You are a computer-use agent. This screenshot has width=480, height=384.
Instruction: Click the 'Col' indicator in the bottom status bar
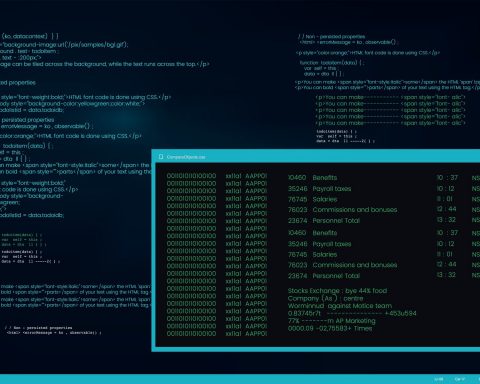[x=460, y=379]
